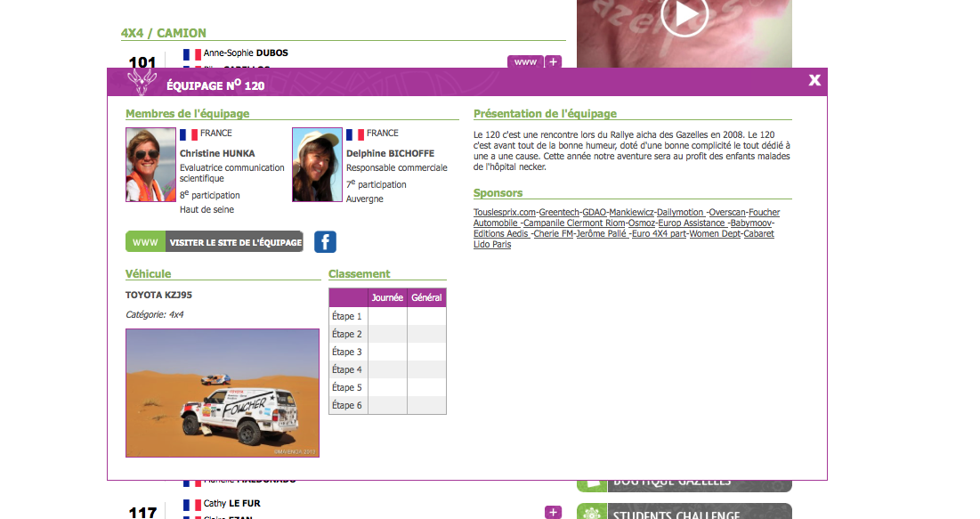Click the 4X4 / CAMION category heading

pos(164,33)
